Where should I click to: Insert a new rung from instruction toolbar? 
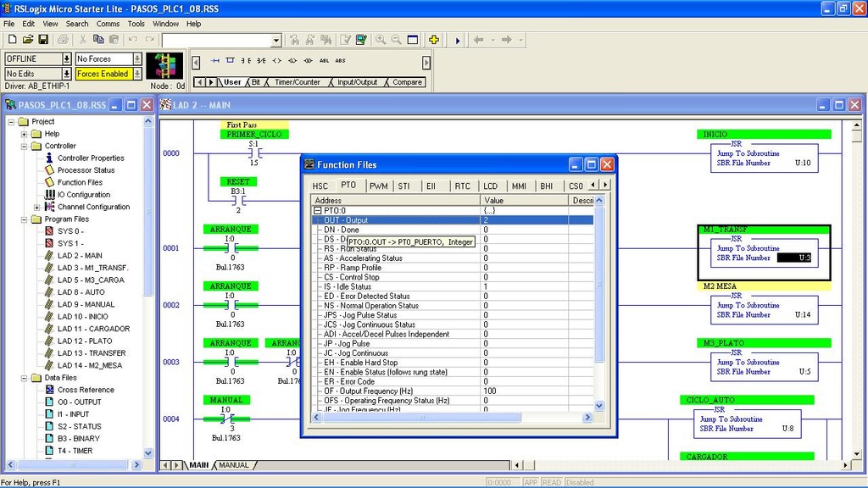pyautogui.click(x=215, y=61)
